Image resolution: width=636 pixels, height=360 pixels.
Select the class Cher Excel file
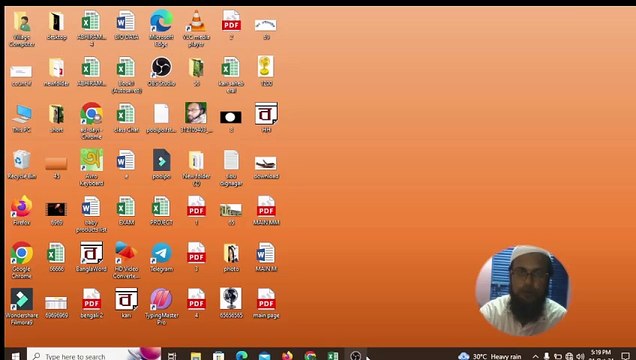(126, 118)
